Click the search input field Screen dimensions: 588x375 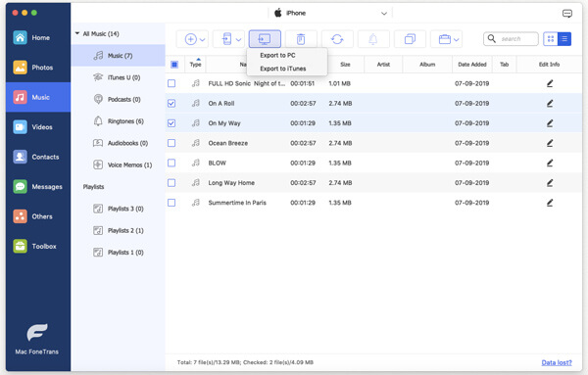click(511, 39)
